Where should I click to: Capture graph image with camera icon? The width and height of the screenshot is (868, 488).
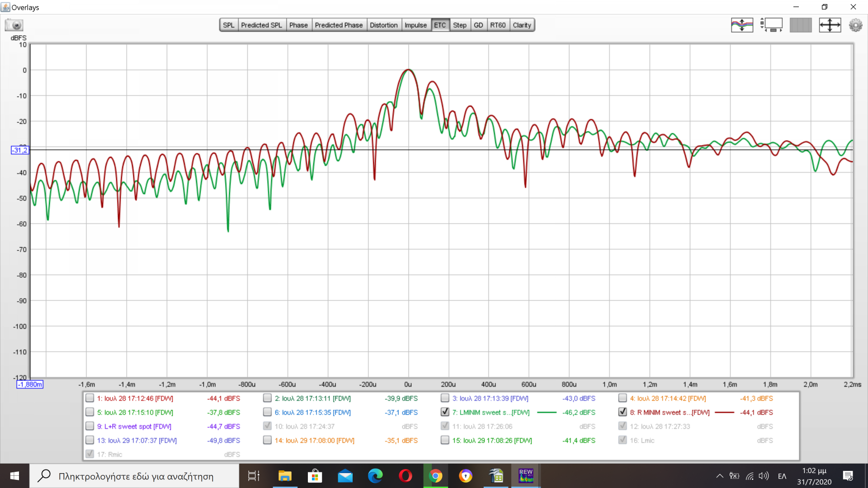point(14,25)
